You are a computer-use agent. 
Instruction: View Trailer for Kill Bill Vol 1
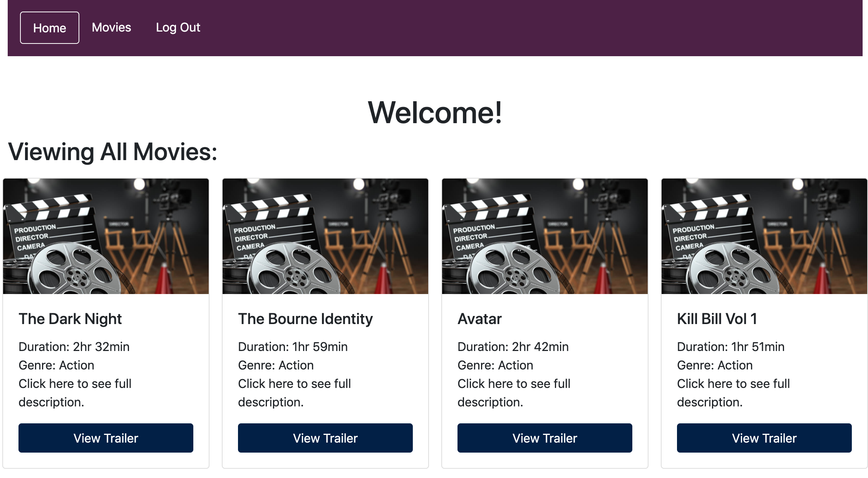pos(764,438)
